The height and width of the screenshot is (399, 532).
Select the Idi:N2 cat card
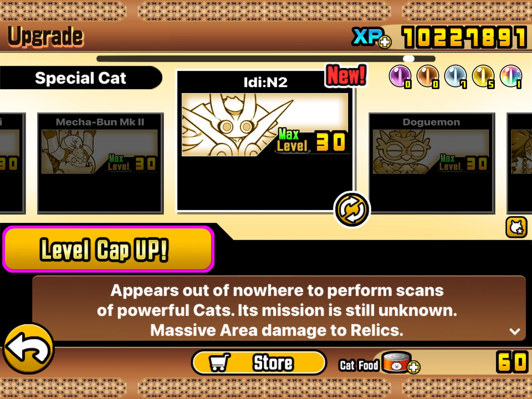(265, 141)
